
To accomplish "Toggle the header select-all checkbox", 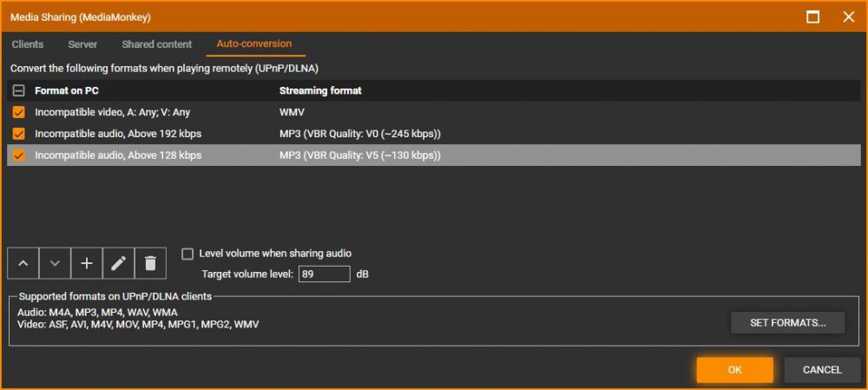I will 18,90.
